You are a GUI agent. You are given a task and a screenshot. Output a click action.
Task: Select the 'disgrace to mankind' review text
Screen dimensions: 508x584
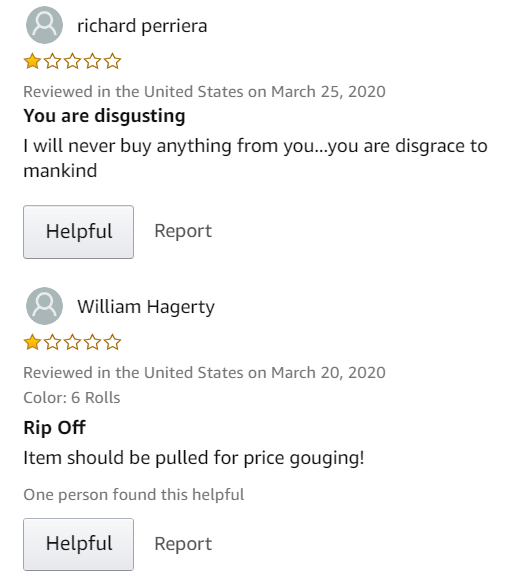pyautogui.click(x=255, y=158)
